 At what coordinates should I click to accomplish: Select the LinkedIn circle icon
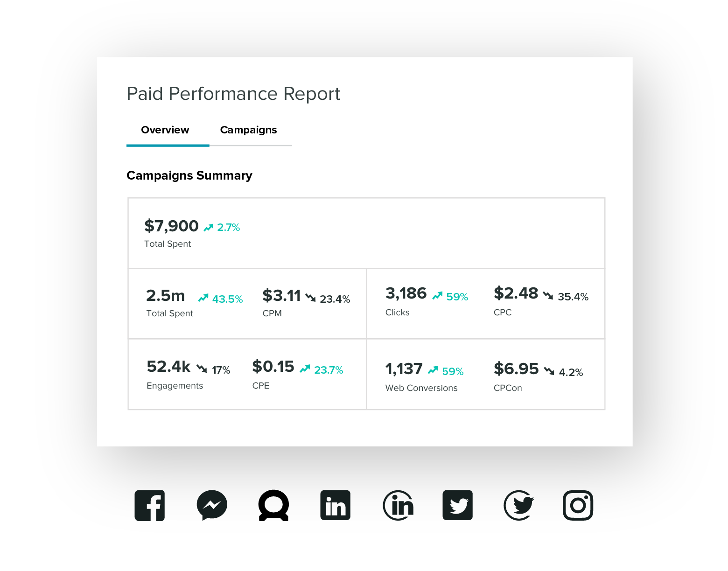pyautogui.click(x=399, y=505)
